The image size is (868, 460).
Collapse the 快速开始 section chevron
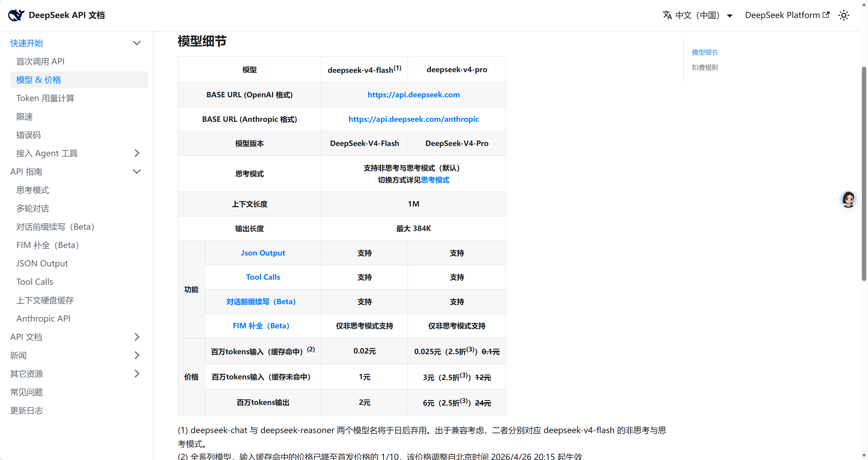[x=137, y=43]
